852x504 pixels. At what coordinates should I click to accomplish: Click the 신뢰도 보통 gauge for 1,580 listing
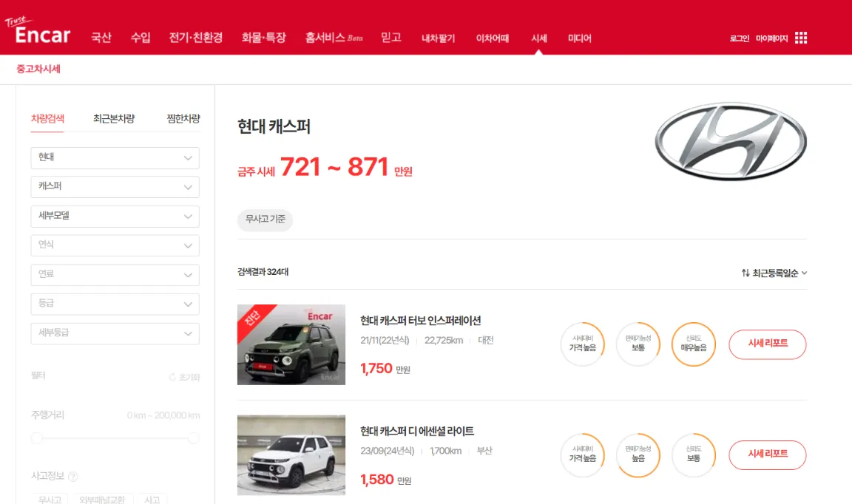[x=693, y=455]
